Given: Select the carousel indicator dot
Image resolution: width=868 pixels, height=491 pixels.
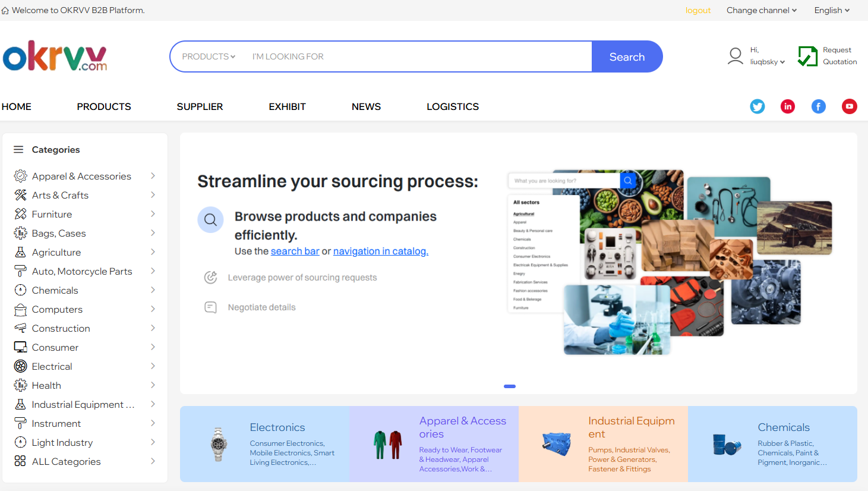Looking at the screenshot, I should tap(509, 386).
